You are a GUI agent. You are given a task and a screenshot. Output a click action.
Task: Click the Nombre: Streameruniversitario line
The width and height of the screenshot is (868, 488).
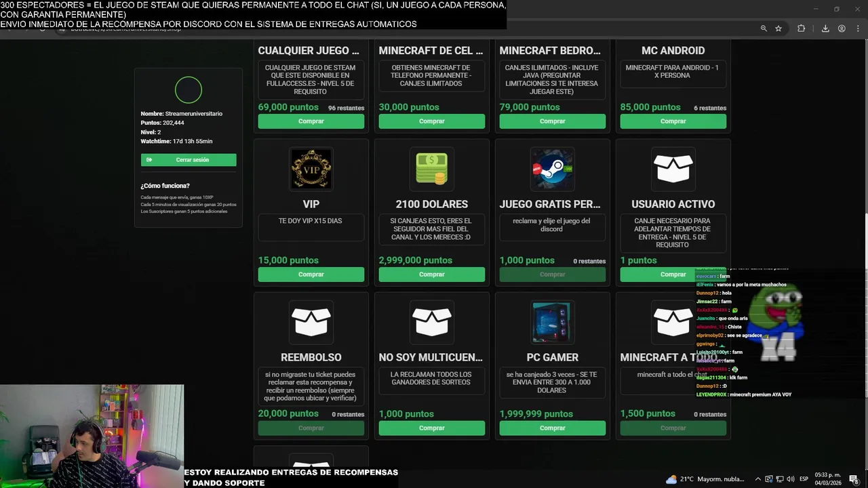pos(181,114)
